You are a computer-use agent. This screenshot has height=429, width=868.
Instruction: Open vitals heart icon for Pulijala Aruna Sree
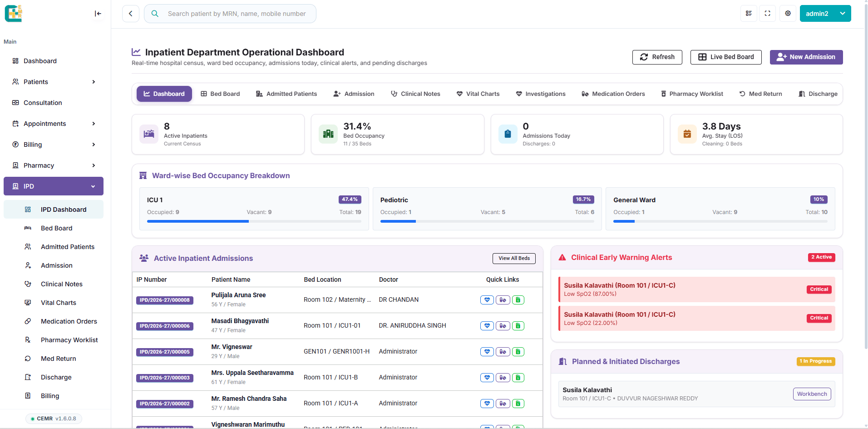click(487, 300)
